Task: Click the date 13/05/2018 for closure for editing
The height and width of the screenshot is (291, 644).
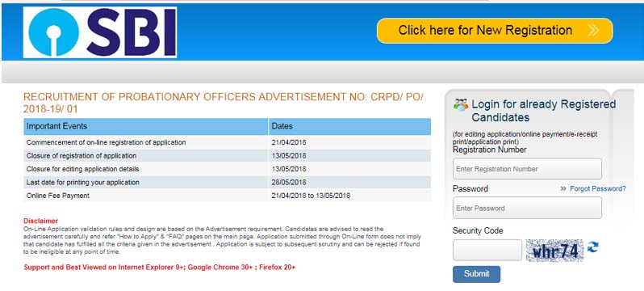Action: pos(289,169)
